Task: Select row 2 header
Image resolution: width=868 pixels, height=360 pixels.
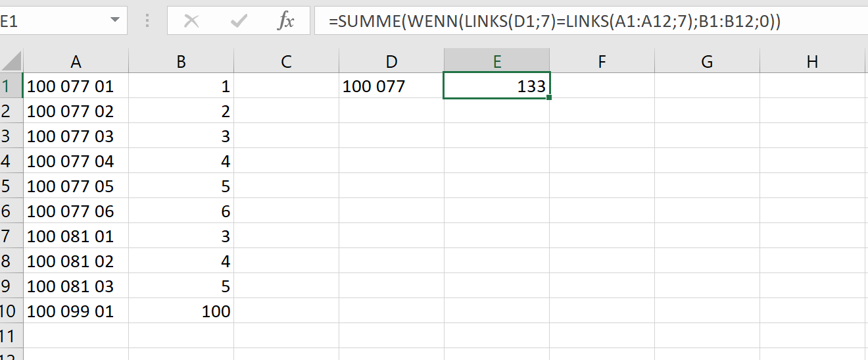Action: (11, 111)
